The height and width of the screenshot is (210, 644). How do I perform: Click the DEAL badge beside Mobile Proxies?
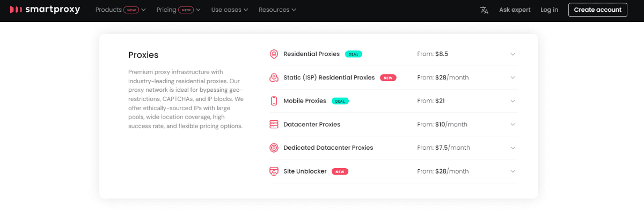point(340,101)
